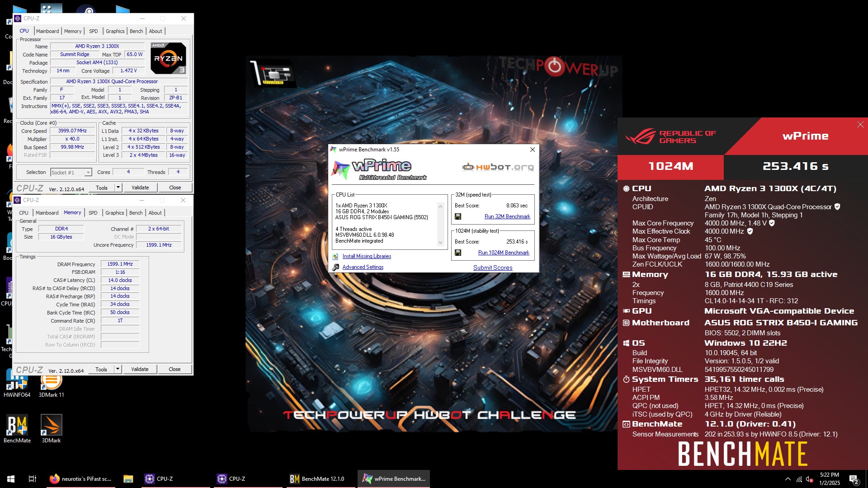Switch to the Firefox PiFast window in the taskbar

click(x=81, y=479)
